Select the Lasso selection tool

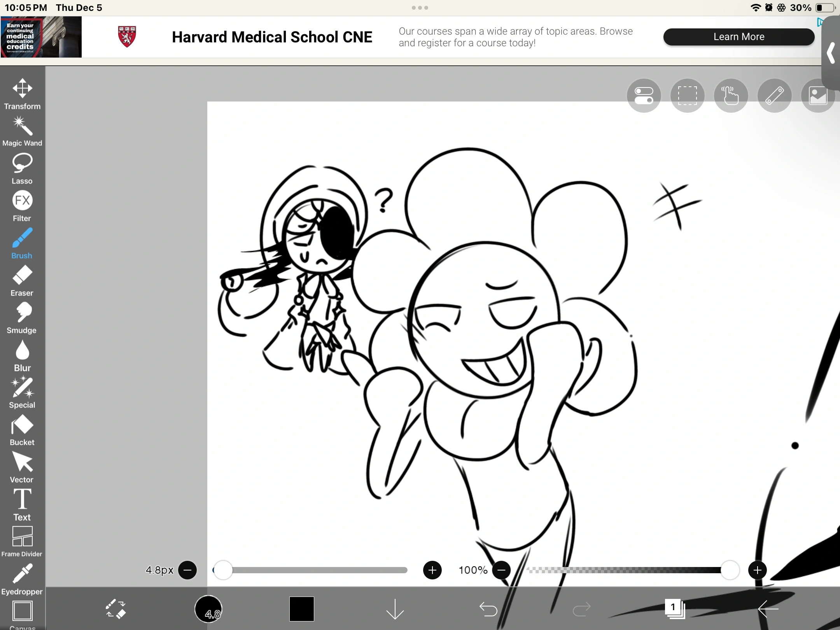(x=22, y=167)
